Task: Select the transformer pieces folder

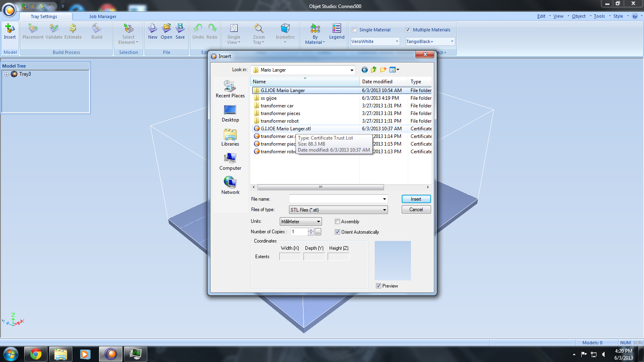Action: coord(281,113)
